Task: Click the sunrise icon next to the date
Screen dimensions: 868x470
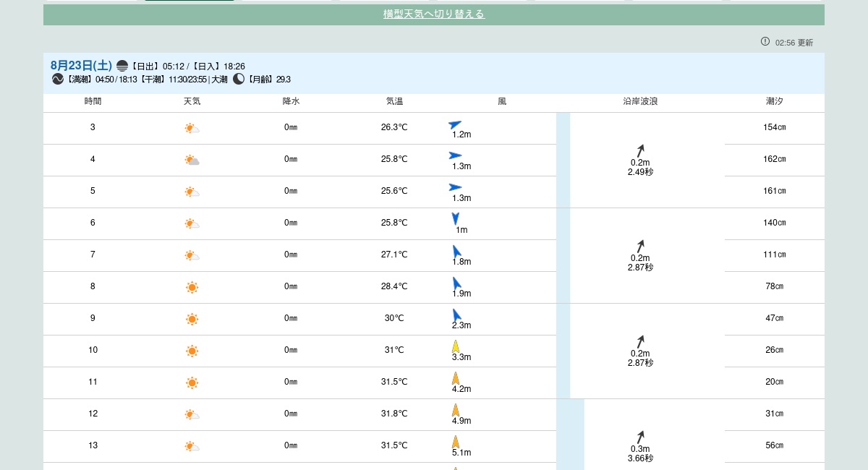Action: [122, 66]
